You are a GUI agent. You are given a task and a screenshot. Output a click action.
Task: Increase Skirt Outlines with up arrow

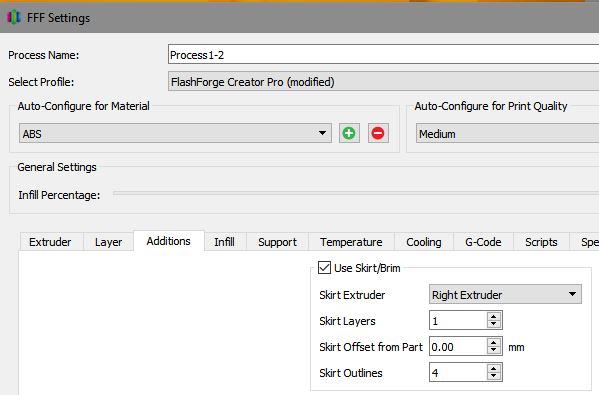(494, 368)
